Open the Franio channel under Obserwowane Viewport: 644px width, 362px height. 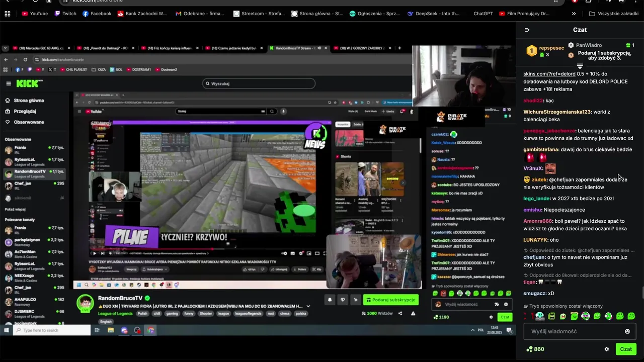pyautogui.click(x=34, y=149)
